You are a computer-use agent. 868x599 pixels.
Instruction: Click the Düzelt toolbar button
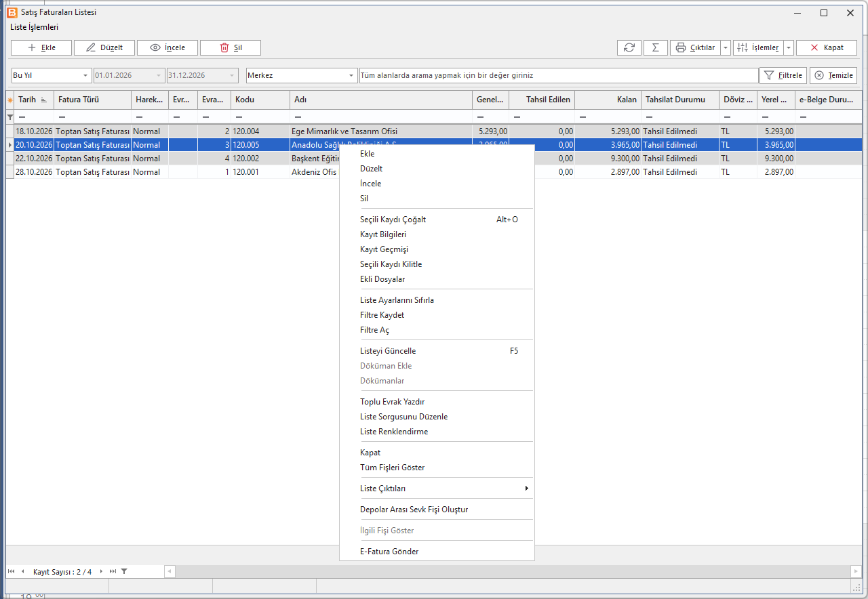click(104, 47)
